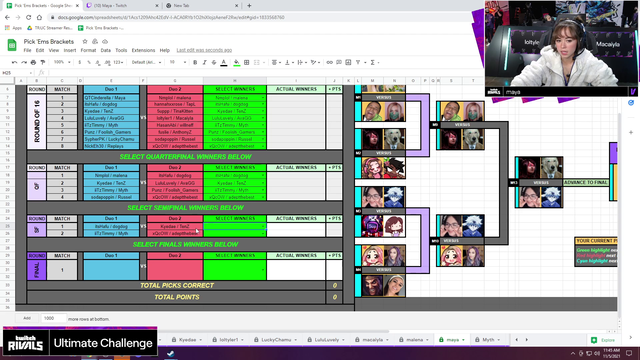Open the Explore button

pos(603,340)
